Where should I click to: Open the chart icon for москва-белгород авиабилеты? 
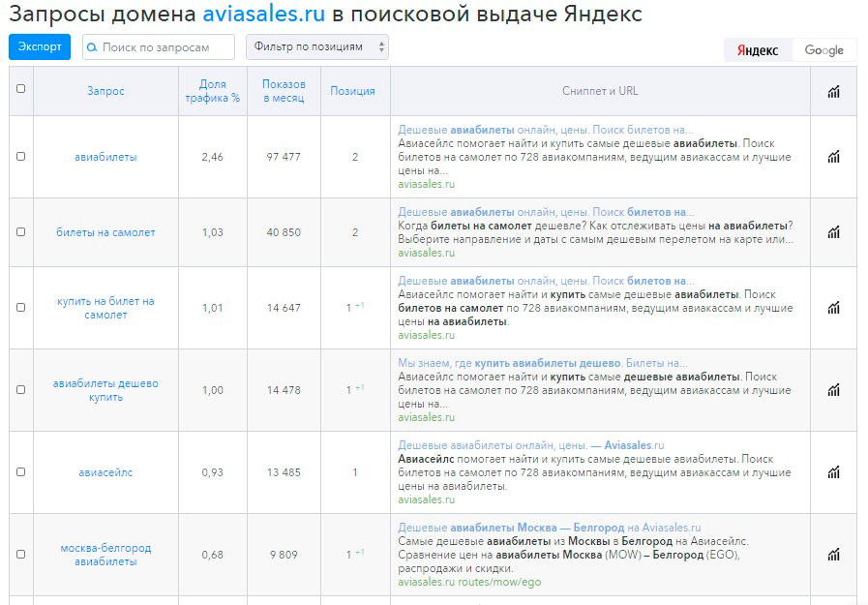(x=834, y=554)
